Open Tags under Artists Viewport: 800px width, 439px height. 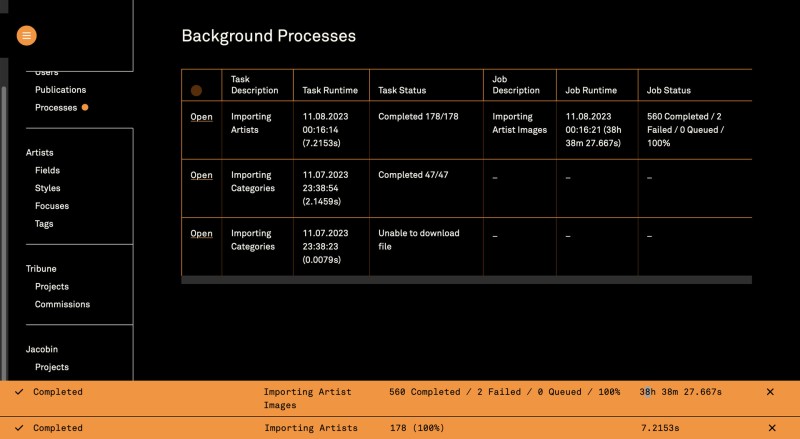(x=44, y=224)
